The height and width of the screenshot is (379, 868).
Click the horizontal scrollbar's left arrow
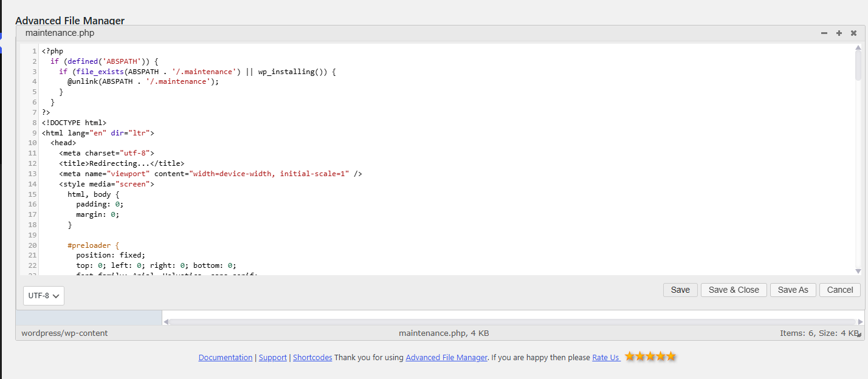165,322
